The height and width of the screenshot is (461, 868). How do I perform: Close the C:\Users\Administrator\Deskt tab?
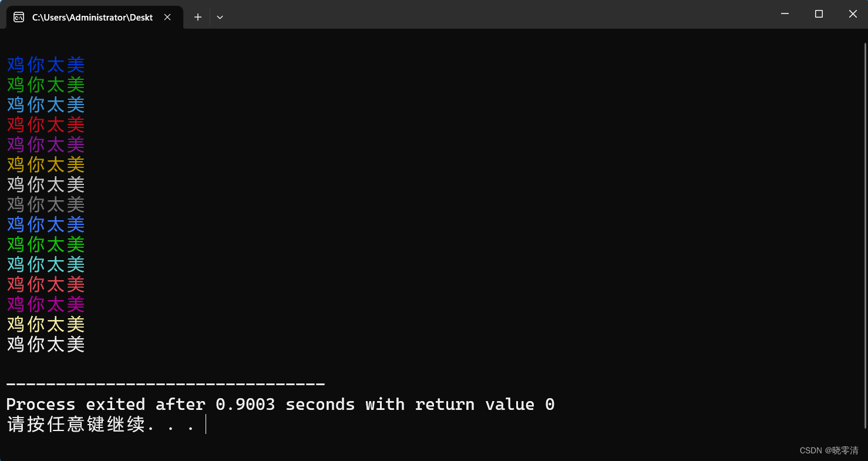[x=167, y=17]
